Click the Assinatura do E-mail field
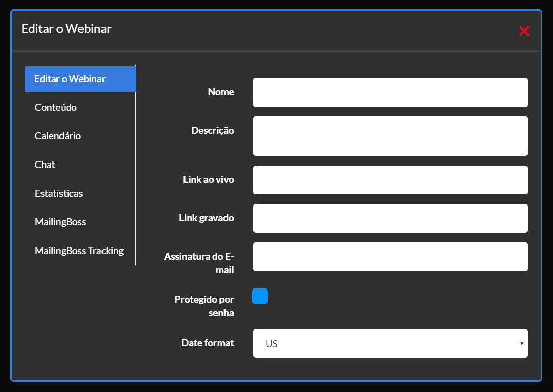553x392 pixels. (390, 256)
